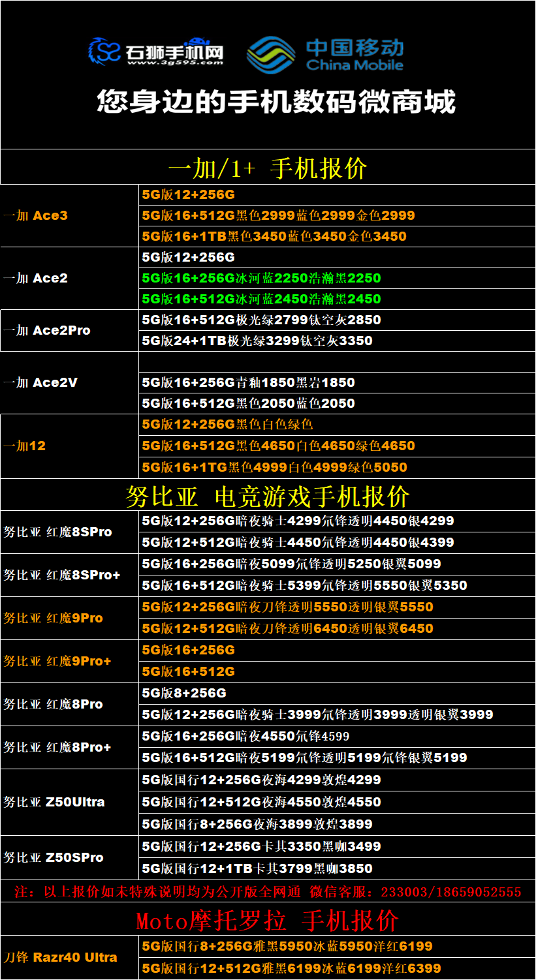Click Ace2 16+512G 冰河蓝2450 row
Image resolution: width=536 pixels, height=980 pixels.
pyautogui.click(x=338, y=299)
